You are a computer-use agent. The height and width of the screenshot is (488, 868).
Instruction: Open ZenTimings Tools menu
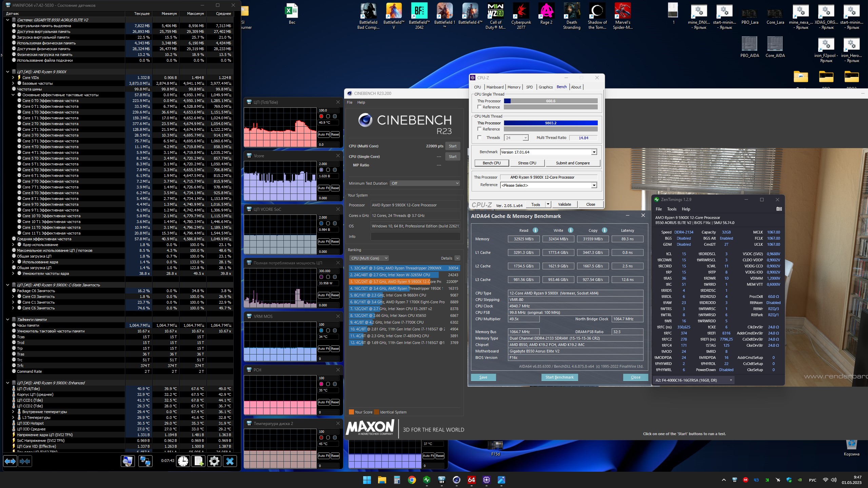click(x=671, y=209)
